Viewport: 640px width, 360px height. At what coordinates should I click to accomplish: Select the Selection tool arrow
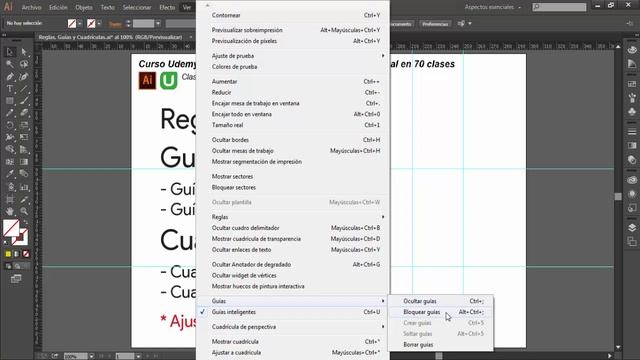click(x=10, y=52)
